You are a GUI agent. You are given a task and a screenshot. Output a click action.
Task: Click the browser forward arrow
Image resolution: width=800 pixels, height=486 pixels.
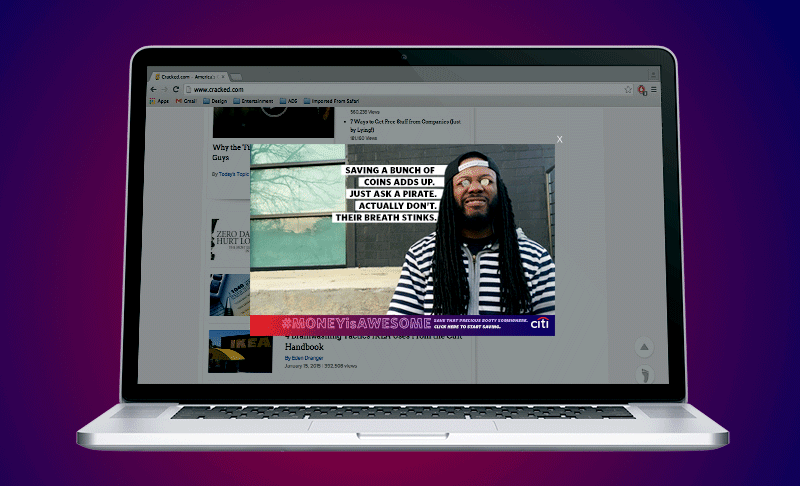(x=164, y=89)
